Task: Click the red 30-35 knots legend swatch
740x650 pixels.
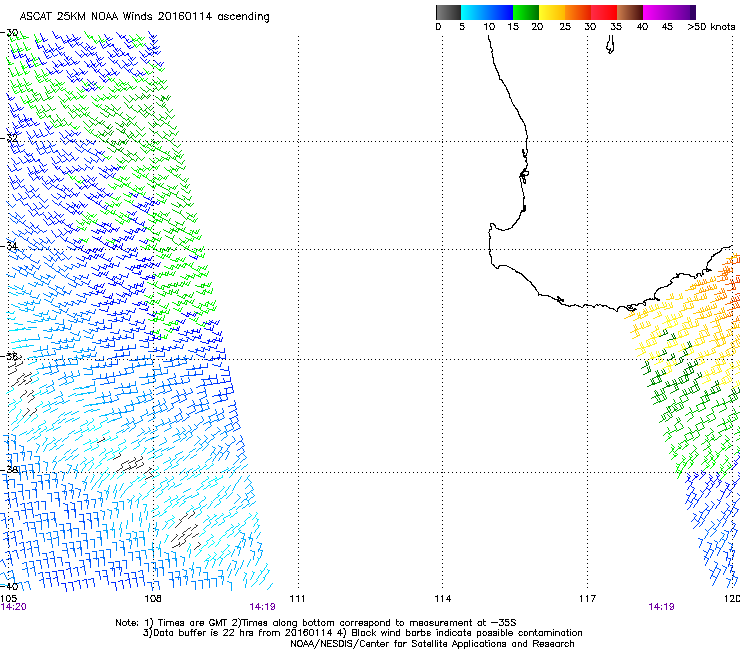Action: click(604, 12)
